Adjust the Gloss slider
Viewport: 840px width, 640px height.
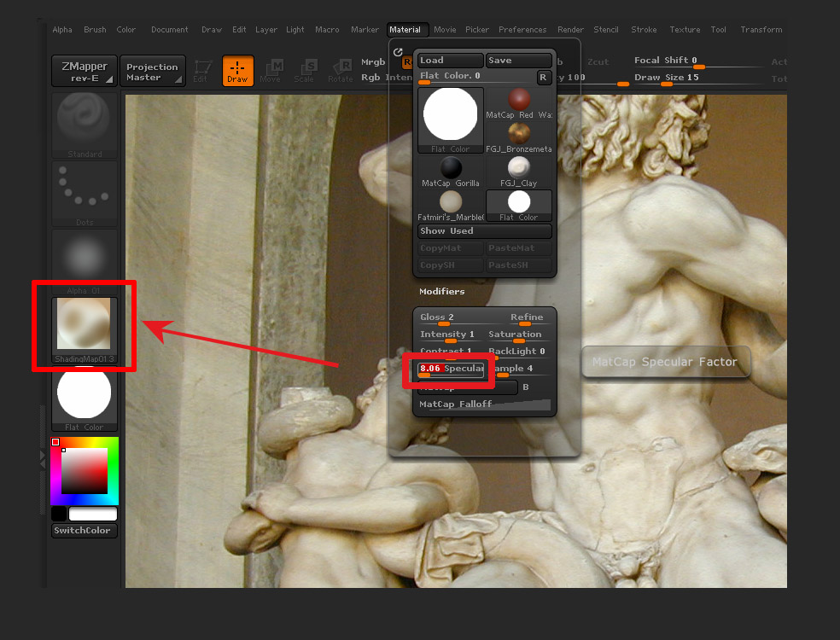(451, 317)
